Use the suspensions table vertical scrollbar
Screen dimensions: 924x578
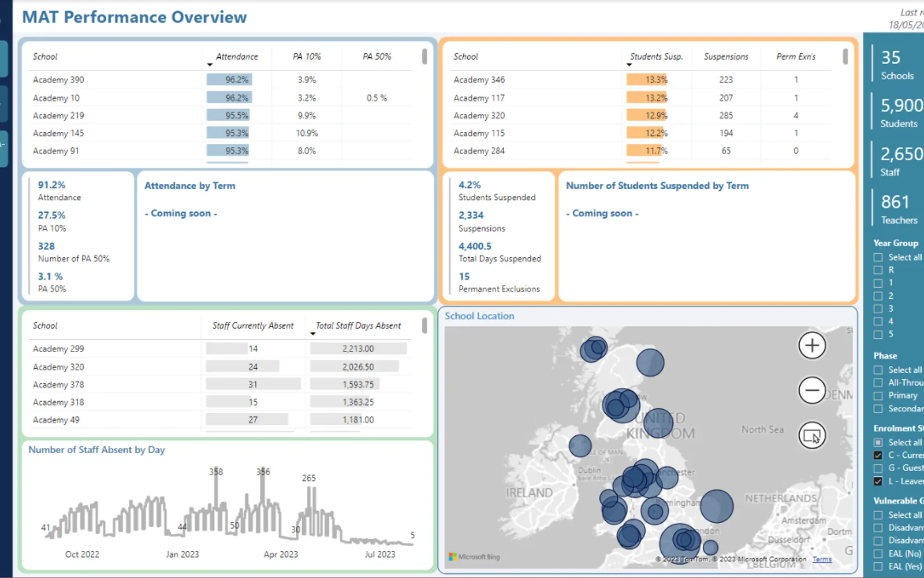[845, 56]
